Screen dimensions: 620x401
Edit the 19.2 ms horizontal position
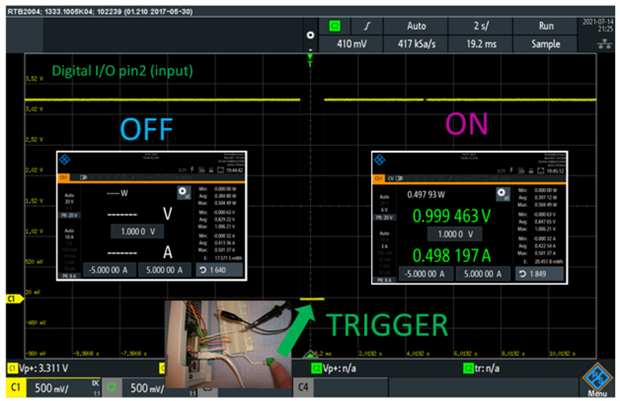click(x=481, y=44)
